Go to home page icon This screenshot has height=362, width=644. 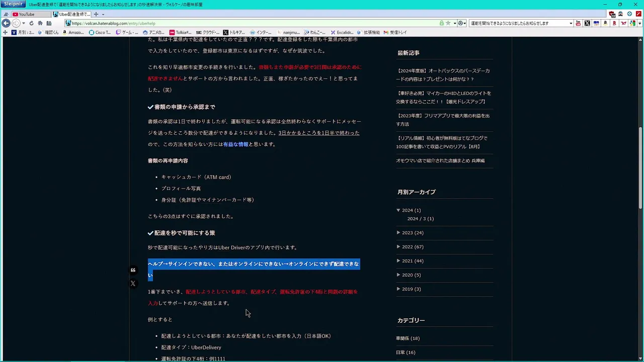(x=40, y=23)
